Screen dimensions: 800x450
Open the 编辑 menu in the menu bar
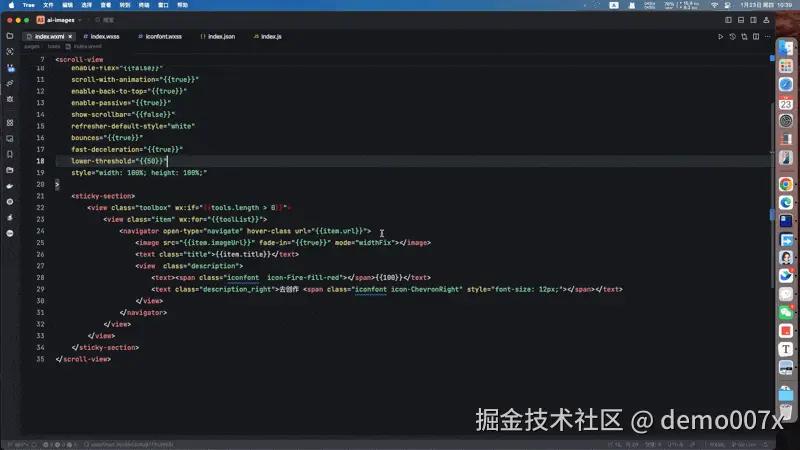point(67,5)
